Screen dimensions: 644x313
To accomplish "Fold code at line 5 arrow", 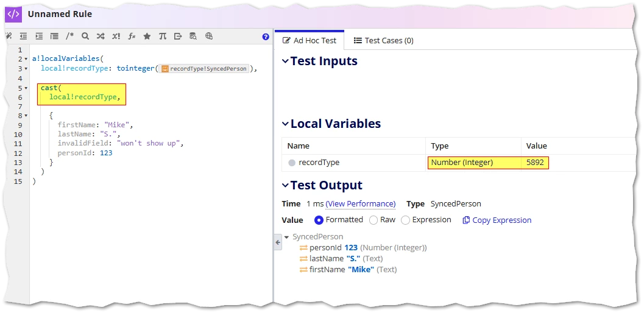I will (26, 88).
